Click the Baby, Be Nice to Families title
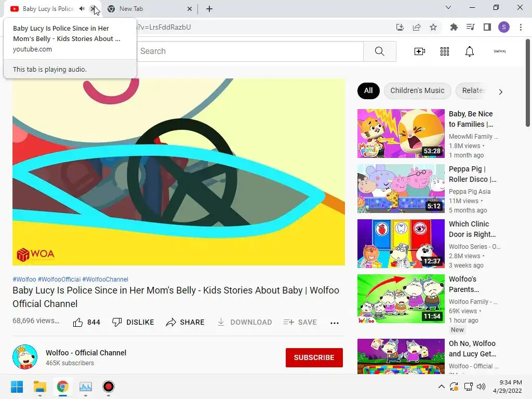The height and width of the screenshot is (399, 532). tap(471, 119)
